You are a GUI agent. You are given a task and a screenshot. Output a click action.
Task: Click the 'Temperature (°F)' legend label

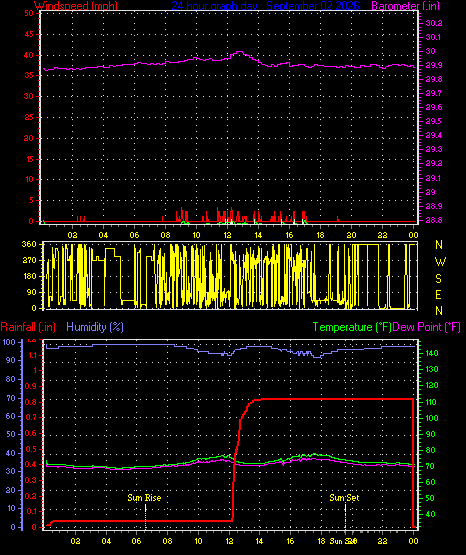pyautogui.click(x=352, y=327)
